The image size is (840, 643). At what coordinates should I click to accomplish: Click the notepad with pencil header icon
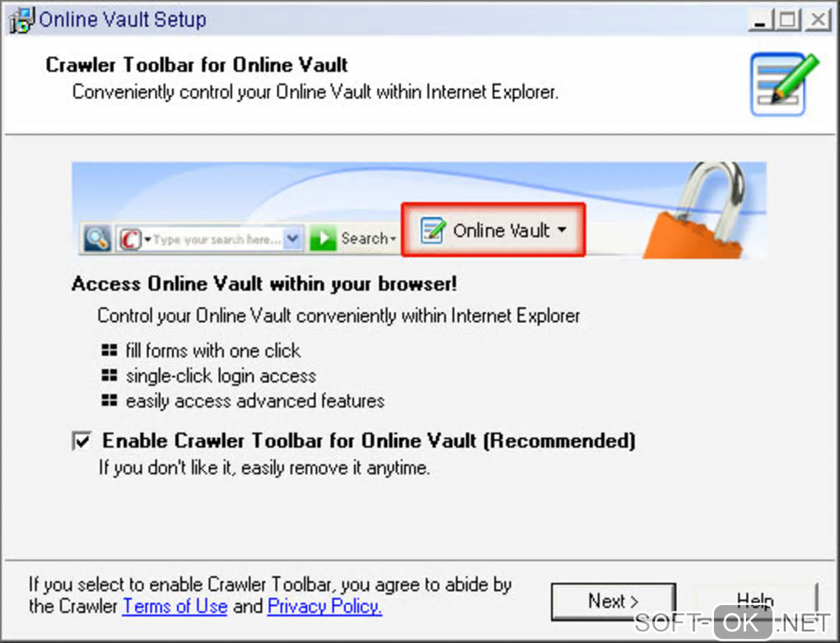pyautogui.click(x=784, y=84)
